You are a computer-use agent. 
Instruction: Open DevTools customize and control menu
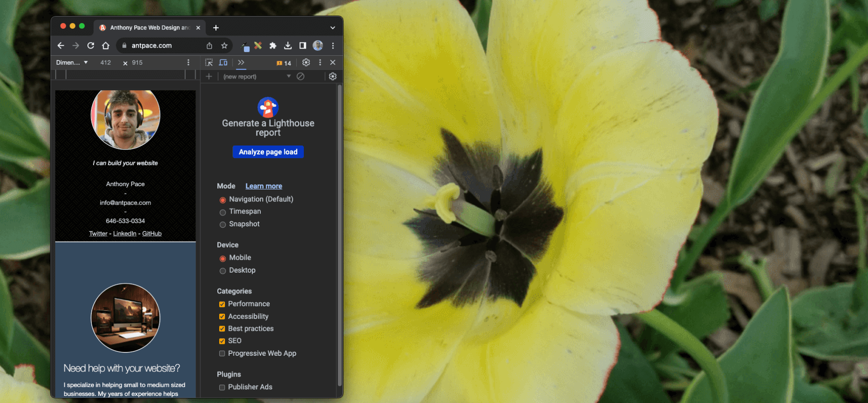pyautogui.click(x=320, y=62)
